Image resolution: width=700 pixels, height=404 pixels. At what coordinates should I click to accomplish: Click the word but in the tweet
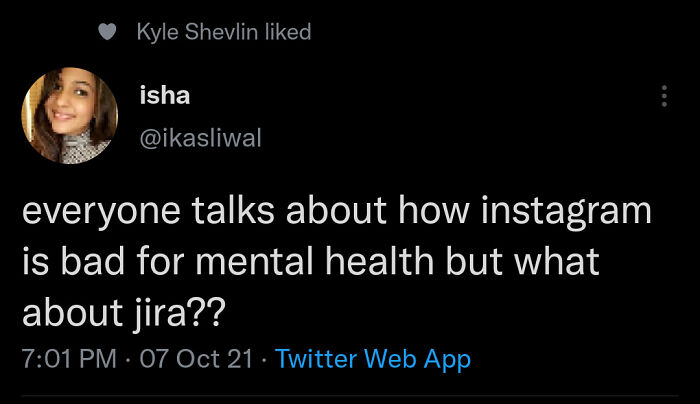(x=474, y=261)
